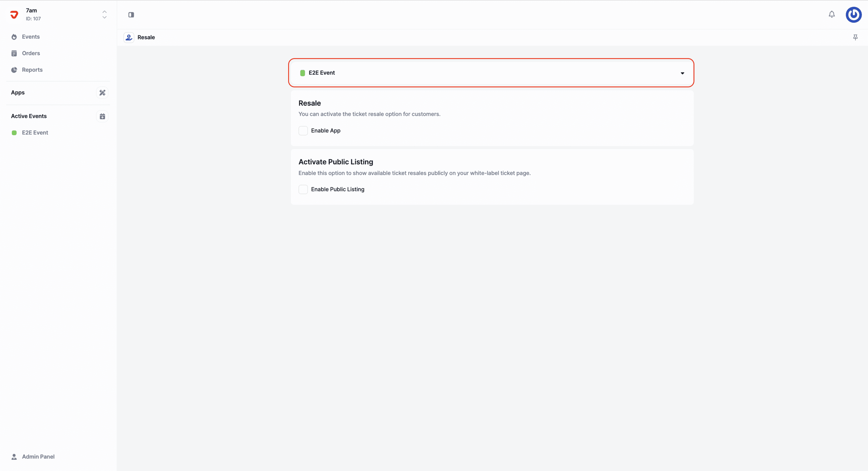This screenshot has height=471, width=868.
Task: Click the Enable Public Listing label
Action: point(337,189)
